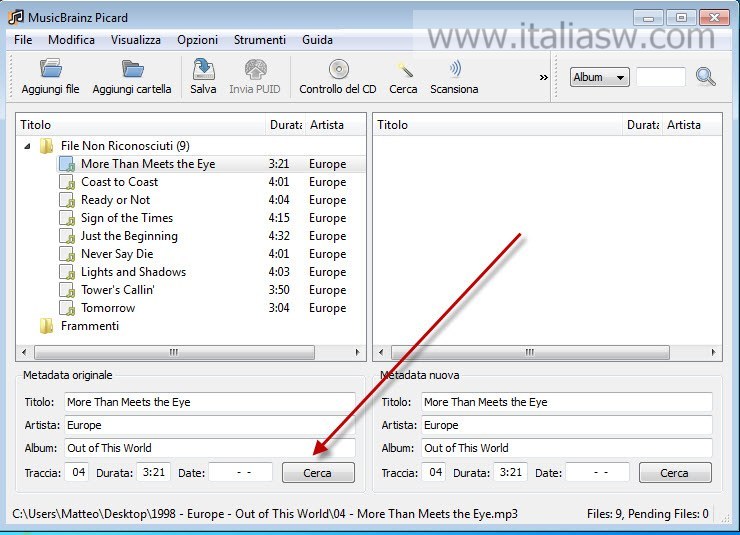Click the Salva toolbar icon
Viewport: 740px width, 535px height.
coord(203,69)
